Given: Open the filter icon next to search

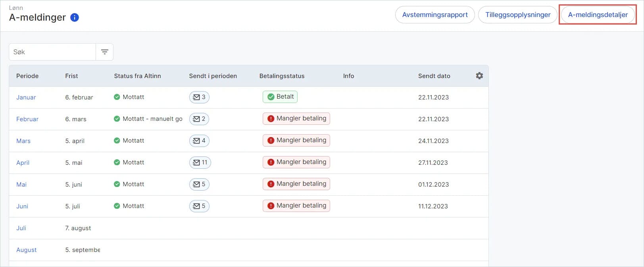Looking at the screenshot, I should [x=105, y=52].
